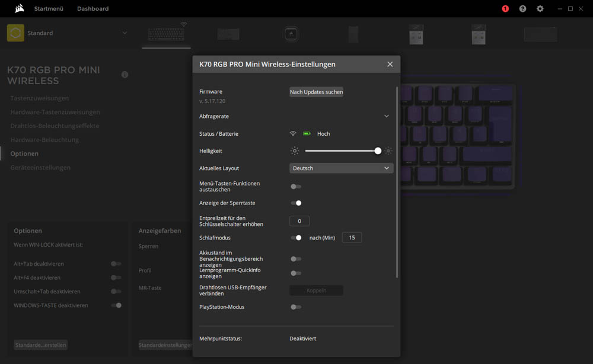
Task: Open the Standard profile dropdown chevron
Action: pyautogui.click(x=125, y=33)
